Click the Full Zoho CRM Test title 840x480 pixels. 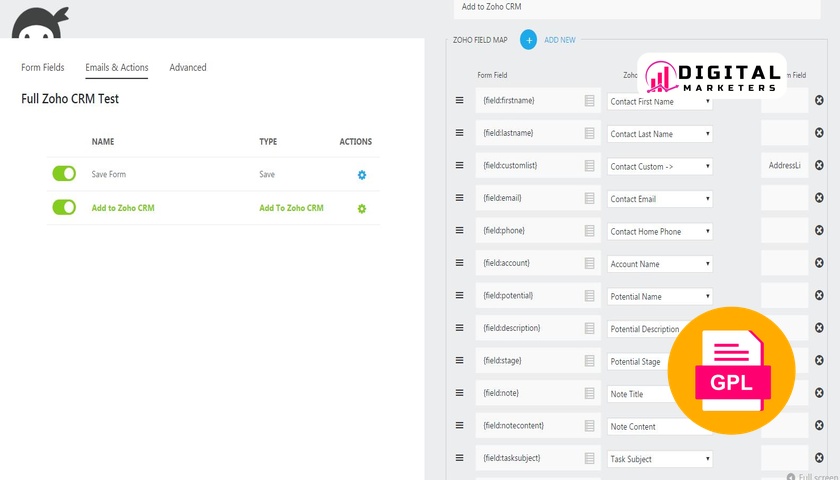(70, 99)
